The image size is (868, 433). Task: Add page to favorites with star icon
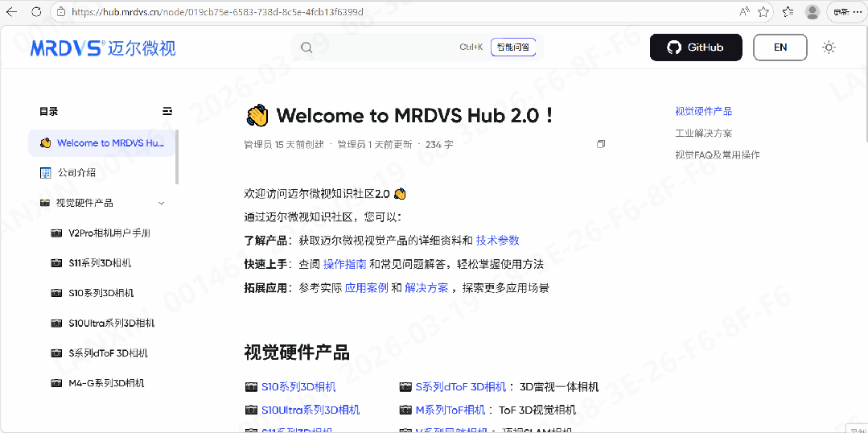click(763, 12)
